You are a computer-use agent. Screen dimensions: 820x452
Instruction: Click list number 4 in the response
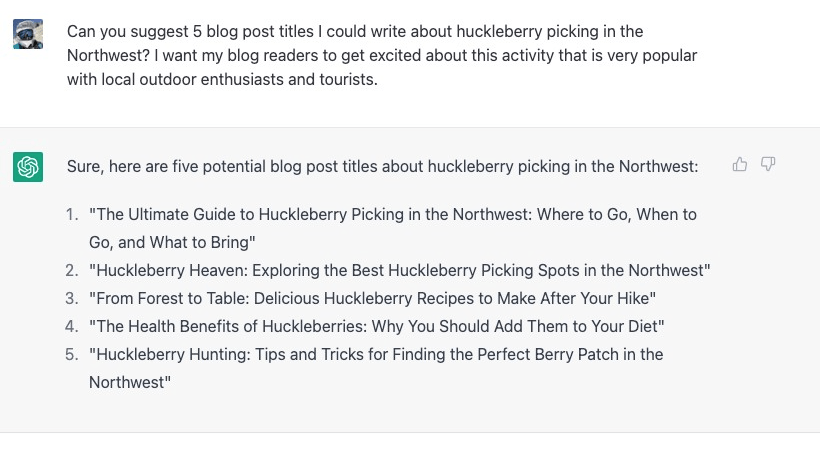(71, 326)
